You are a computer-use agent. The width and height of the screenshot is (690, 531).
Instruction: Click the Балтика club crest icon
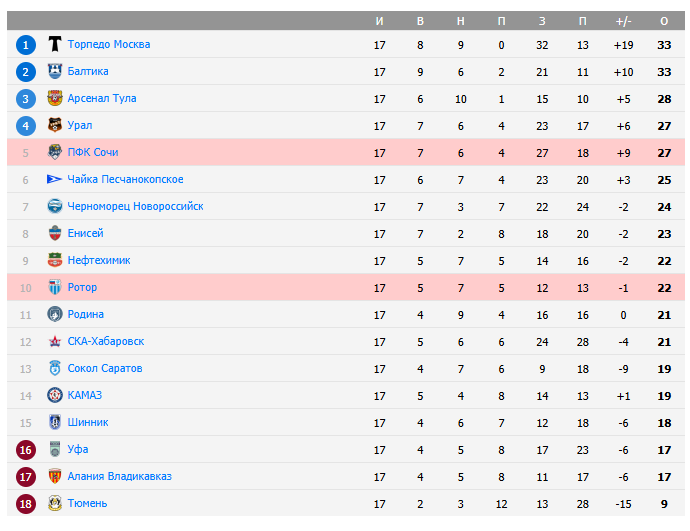coord(55,71)
